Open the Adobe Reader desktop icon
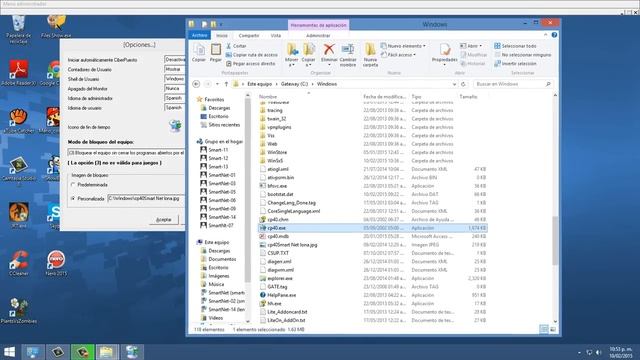The width and height of the screenshot is (640, 360). [18, 73]
